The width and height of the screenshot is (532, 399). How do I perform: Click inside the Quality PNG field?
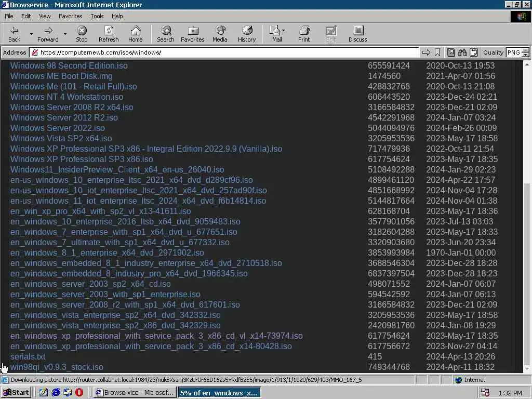514,52
